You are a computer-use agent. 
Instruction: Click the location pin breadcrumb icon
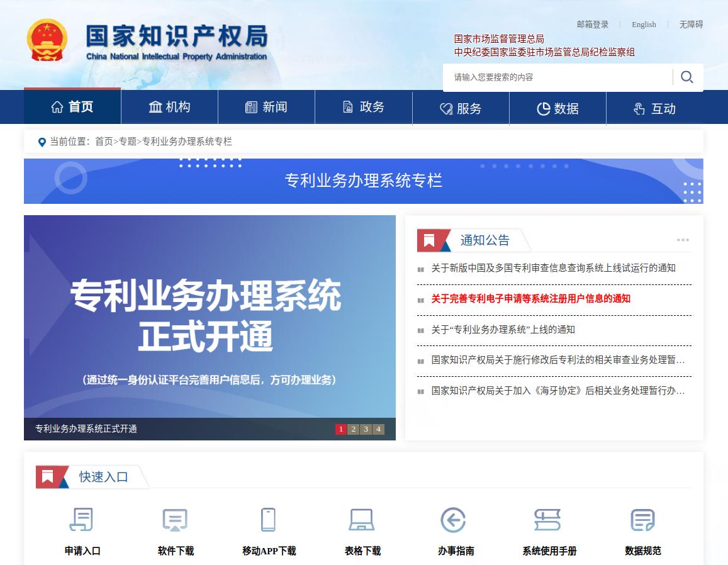tap(42, 142)
